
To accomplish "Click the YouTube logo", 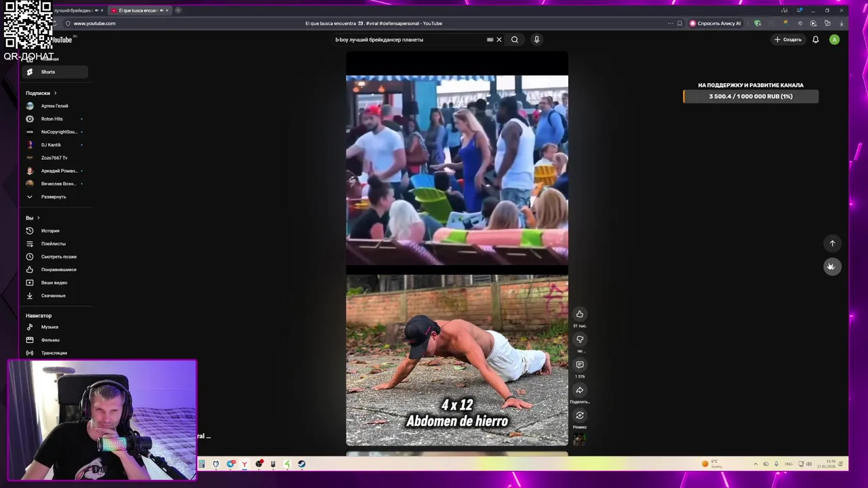I will tap(61, 40).
